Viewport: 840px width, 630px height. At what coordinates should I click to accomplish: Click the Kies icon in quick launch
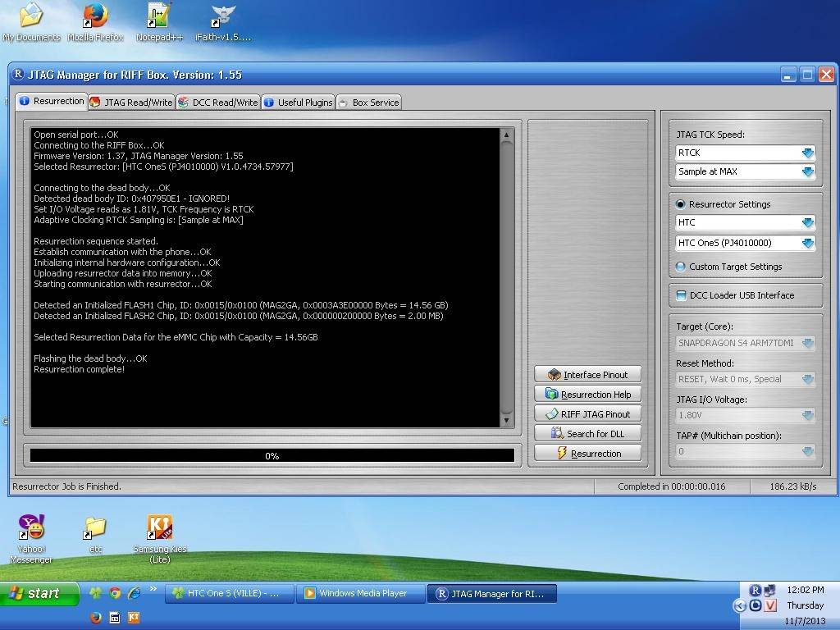pyautogui.click(x=134, y=618)
